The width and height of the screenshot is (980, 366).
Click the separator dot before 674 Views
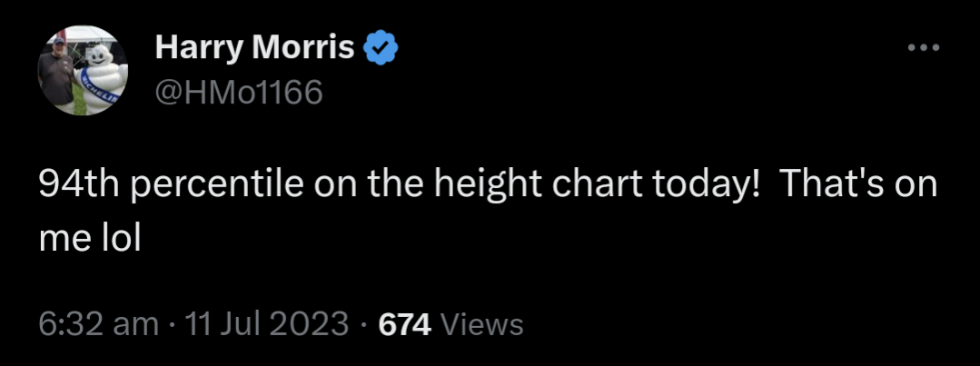click(363, 325)
